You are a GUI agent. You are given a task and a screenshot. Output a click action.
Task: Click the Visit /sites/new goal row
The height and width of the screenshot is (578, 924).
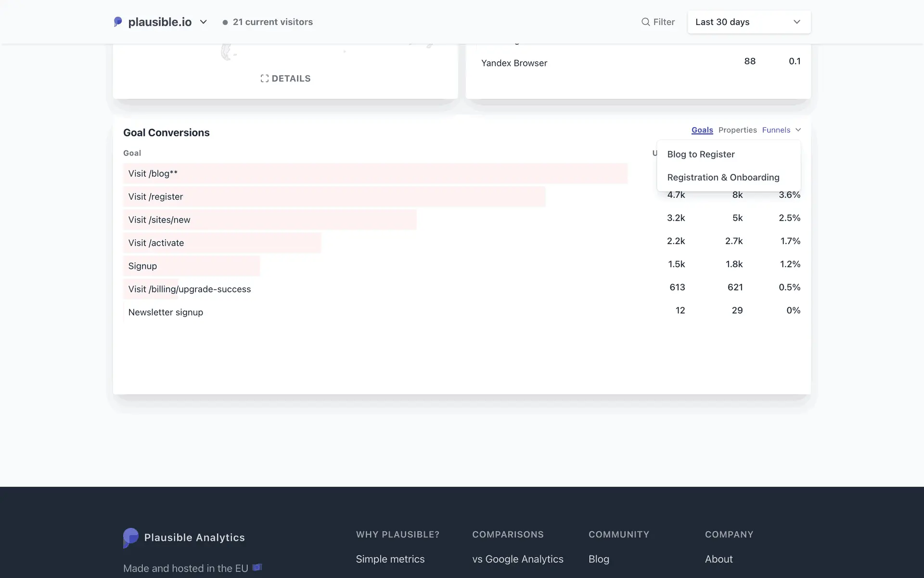coord(159,220)
